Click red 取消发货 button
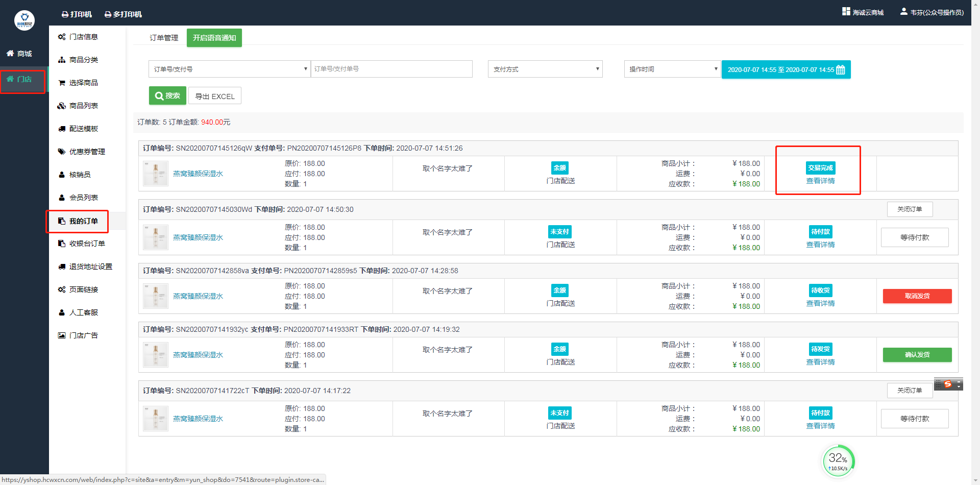Viewport: 980px width, 485px height. coord(917,296)
